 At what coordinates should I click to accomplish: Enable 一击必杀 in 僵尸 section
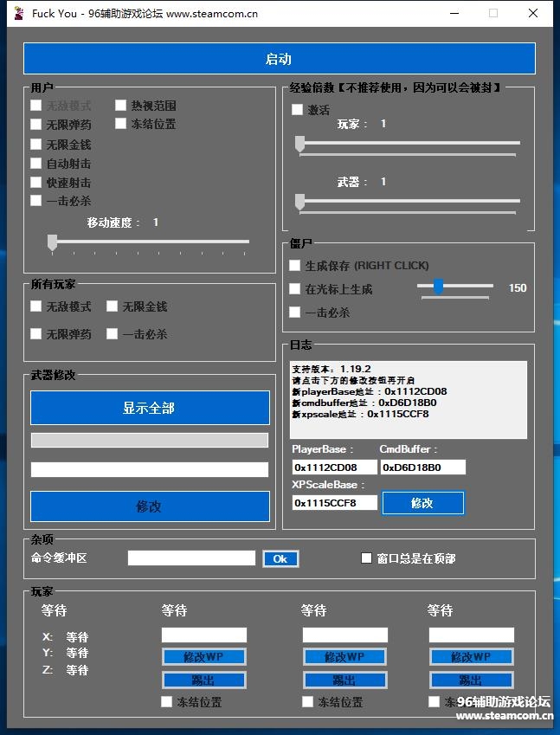coord(295,312)
